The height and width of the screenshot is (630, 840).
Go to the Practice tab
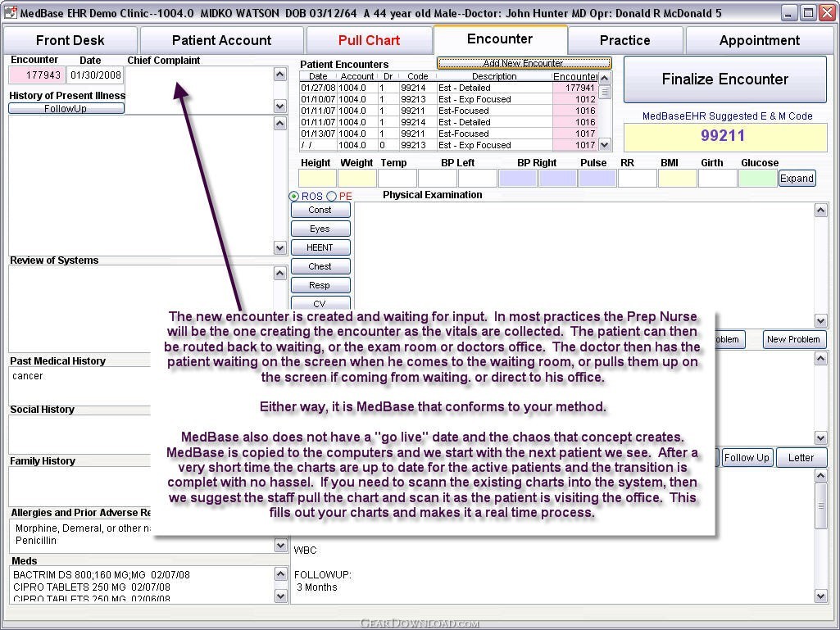624,40
